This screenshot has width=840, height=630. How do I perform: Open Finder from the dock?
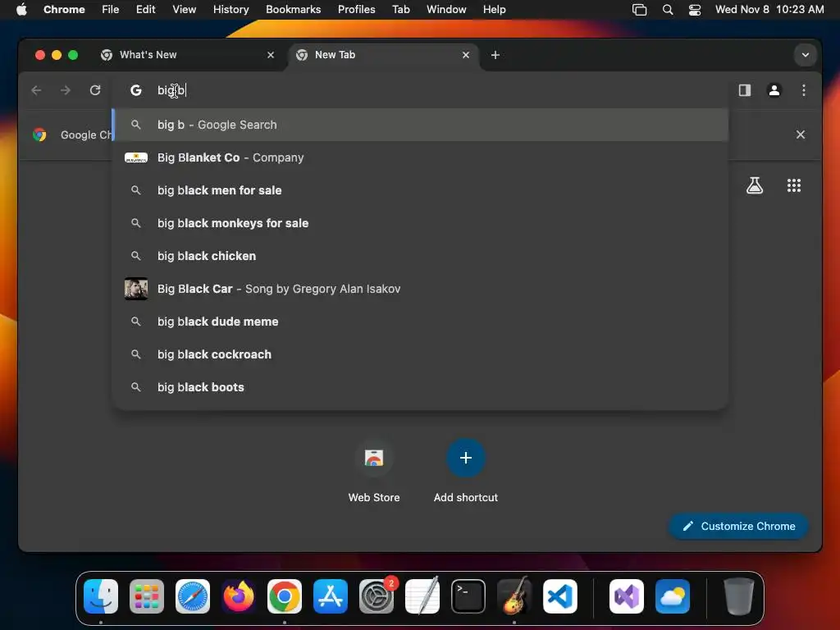point(101,596)
